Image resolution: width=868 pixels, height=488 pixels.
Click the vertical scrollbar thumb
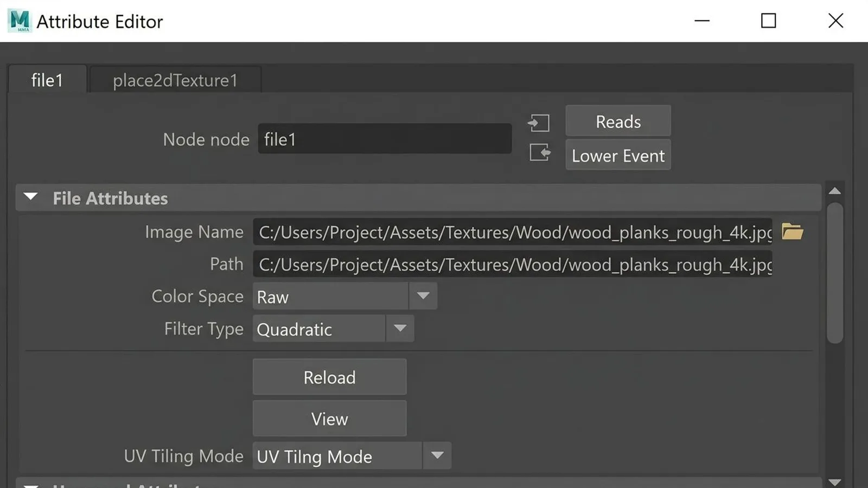(835, 273)
